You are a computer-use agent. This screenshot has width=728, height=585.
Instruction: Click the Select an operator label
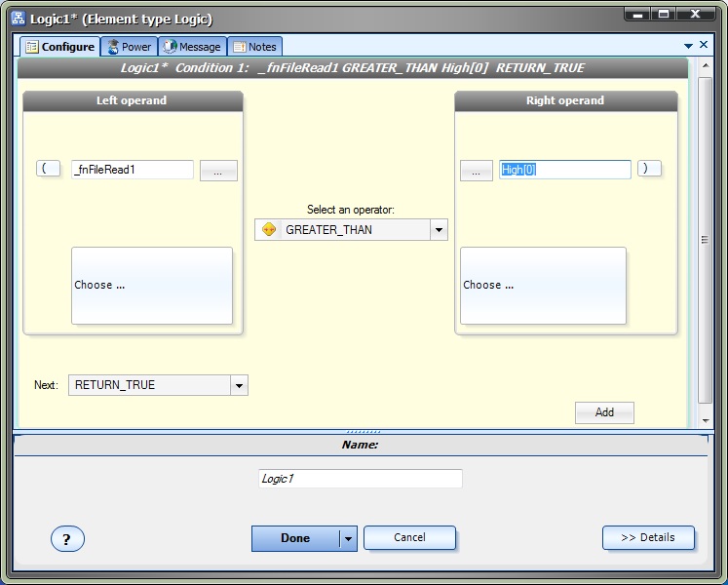351,210
